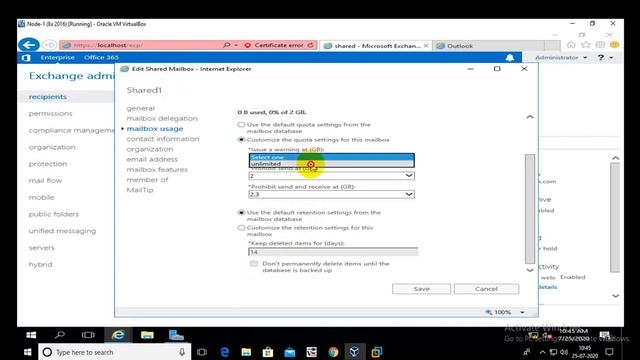The height and width of the screenshot is (360, 640).
Task: Open the Enterprise tab
Action: tap(58, 58)
